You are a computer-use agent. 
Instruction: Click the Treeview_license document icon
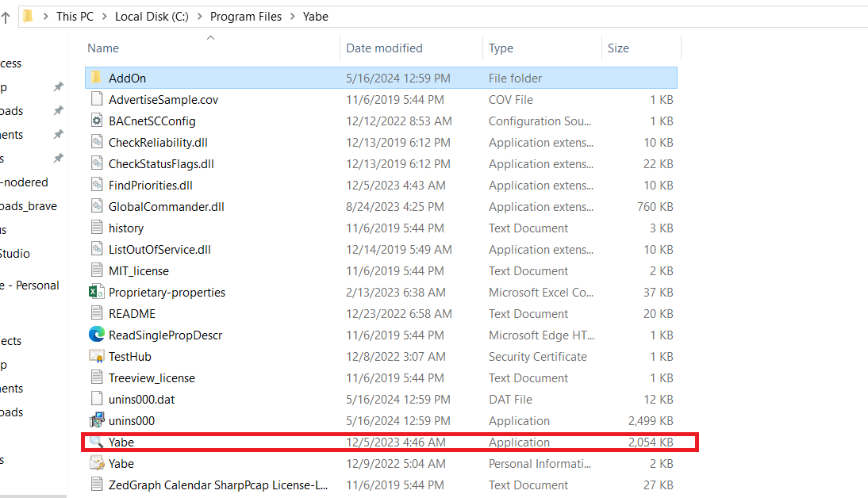click(96, 377)
